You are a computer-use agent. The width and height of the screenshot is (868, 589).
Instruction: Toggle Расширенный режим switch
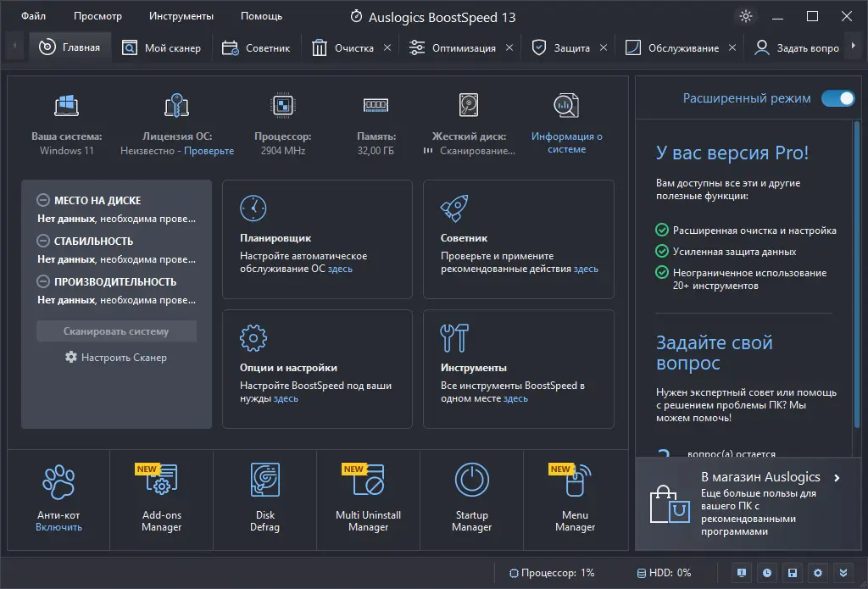click(837, 98)
